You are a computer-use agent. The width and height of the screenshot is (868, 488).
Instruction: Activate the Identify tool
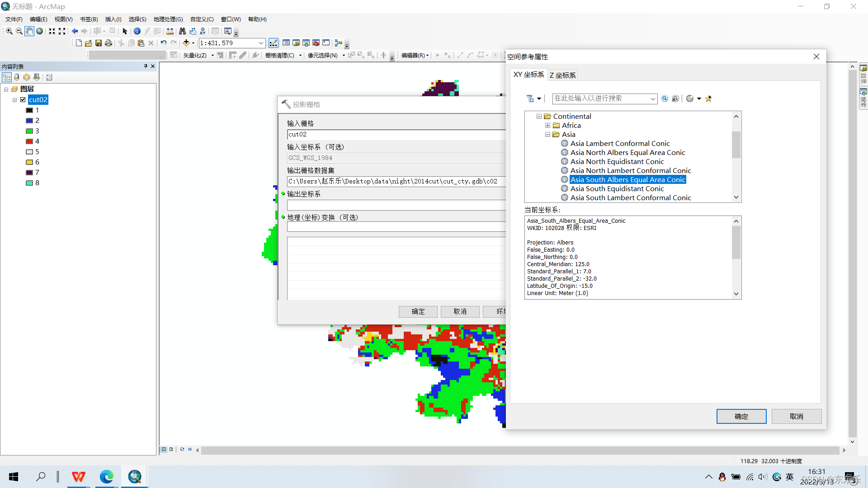pyautogui.click(x=137, y=31)
